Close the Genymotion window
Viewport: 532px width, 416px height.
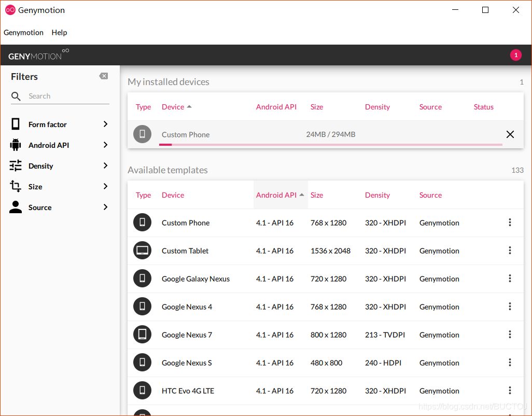pyautogui.click(x=516, y=10)
